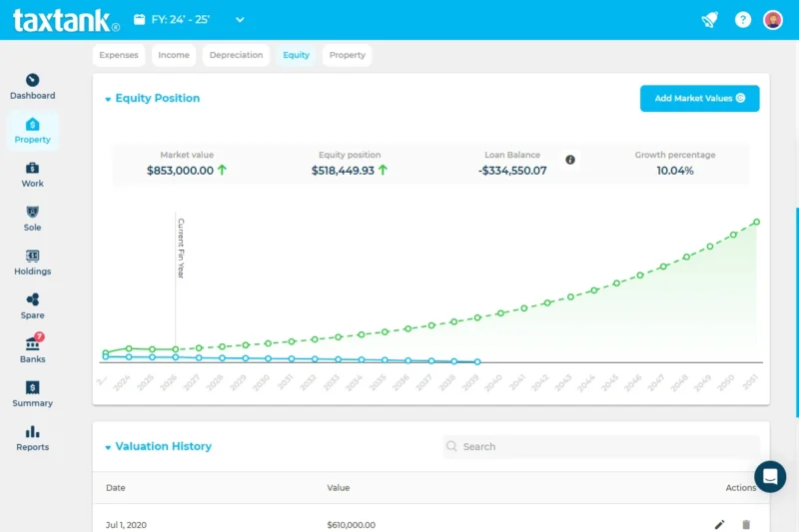
Task: Click the rocket icon in header
Action: [x=709, y=20]
